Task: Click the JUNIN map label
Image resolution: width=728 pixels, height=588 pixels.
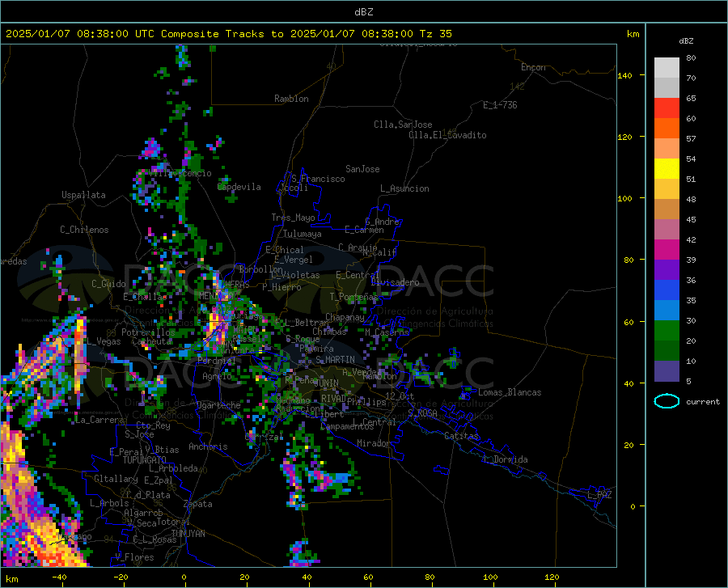Action: pyautogui.click(x=327, y=383)
